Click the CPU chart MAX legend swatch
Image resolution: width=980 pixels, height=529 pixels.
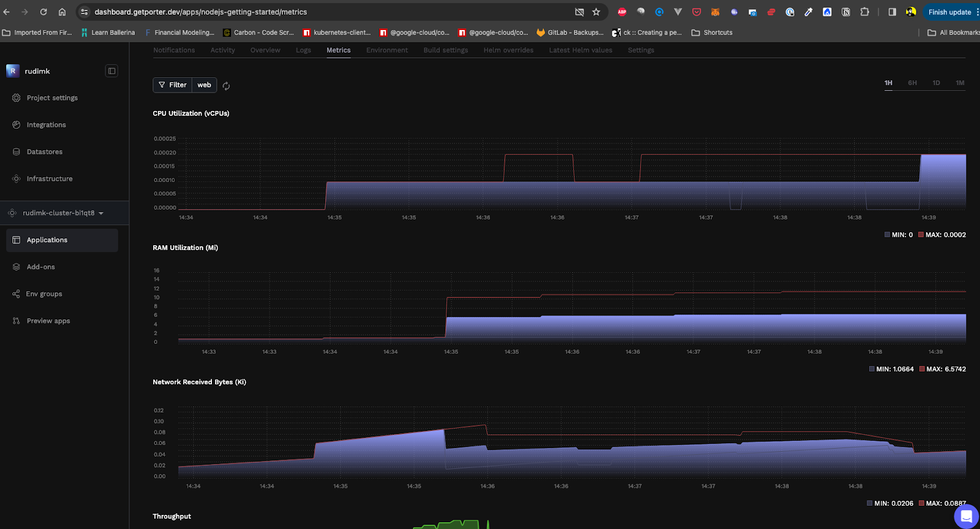click(921, 235)
